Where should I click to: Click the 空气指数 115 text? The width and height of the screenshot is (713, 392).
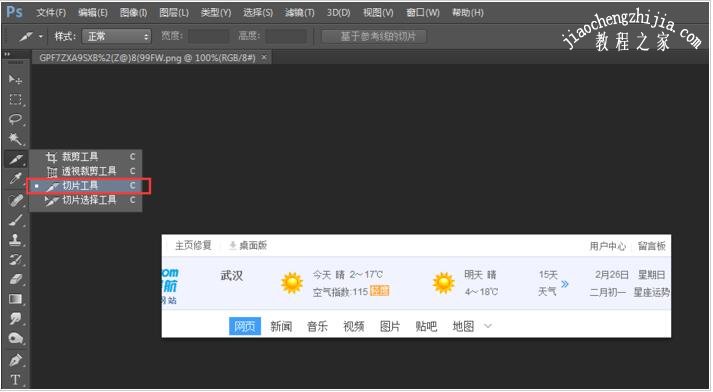(x=340, y=292)
